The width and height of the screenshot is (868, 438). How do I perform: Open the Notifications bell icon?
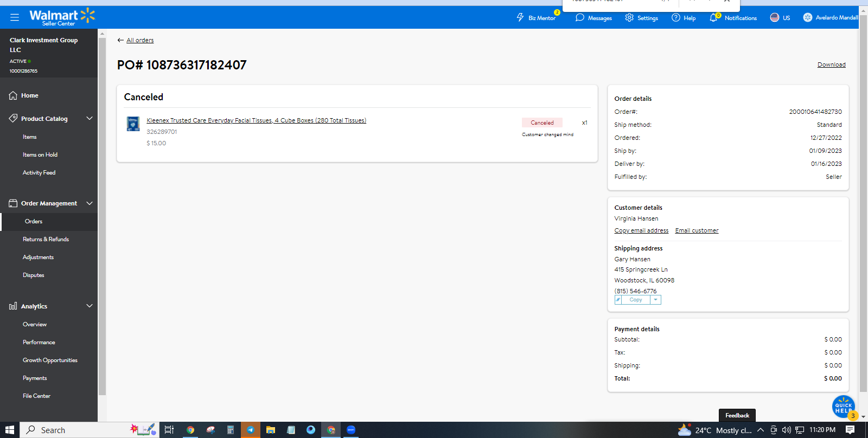click(713, 17)
